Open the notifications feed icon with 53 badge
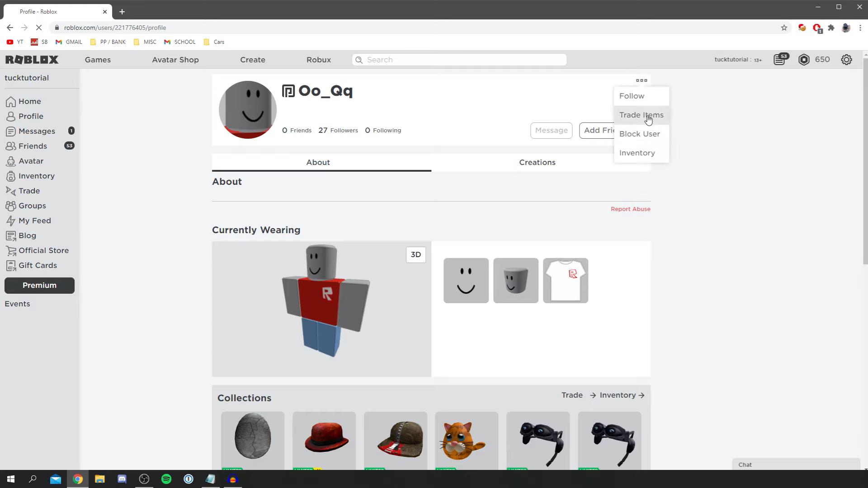The height and width of the screenshot is (488, 868). pos(781,59)
